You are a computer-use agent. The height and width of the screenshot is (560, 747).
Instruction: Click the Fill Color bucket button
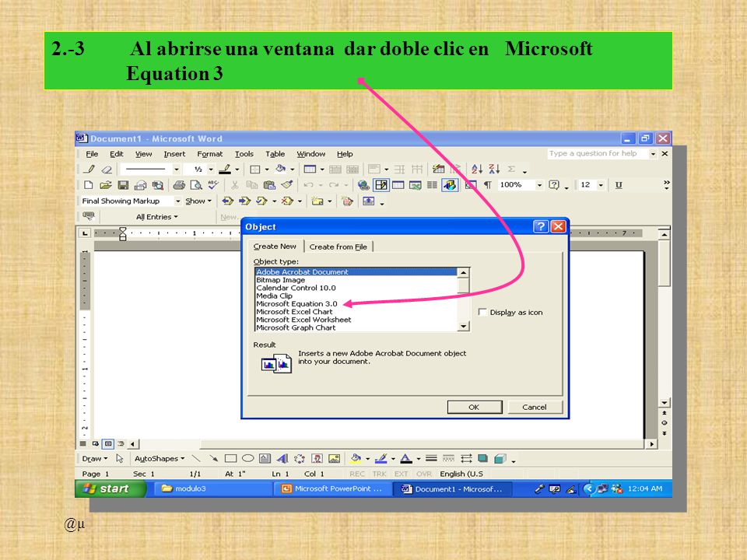356,459
